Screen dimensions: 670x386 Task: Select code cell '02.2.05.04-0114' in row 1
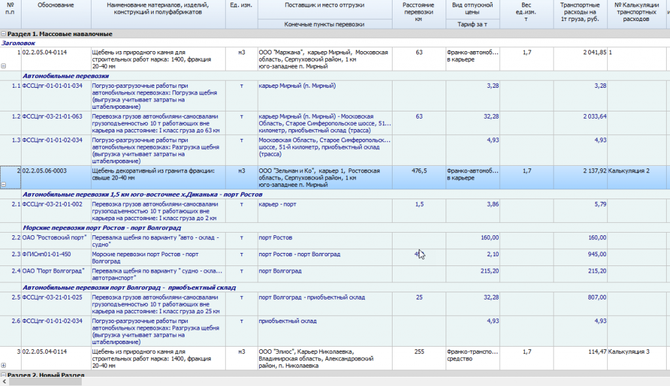56,59
